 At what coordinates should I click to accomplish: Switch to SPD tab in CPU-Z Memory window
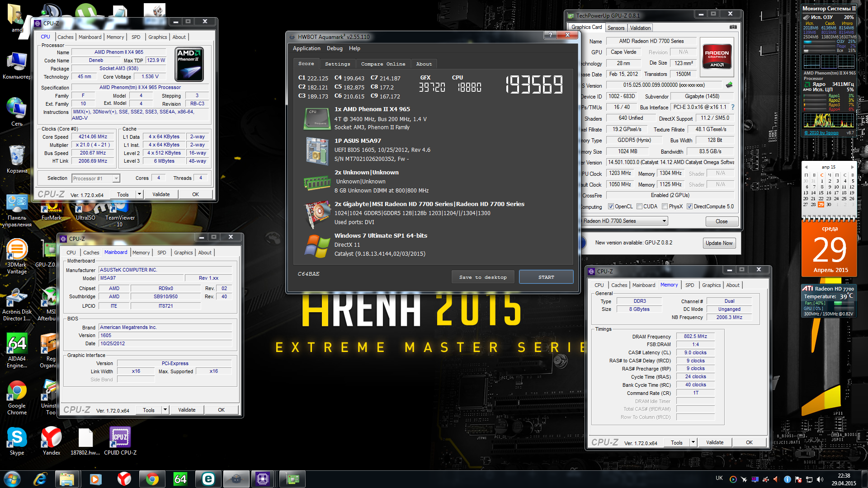(x=689, y=285)
